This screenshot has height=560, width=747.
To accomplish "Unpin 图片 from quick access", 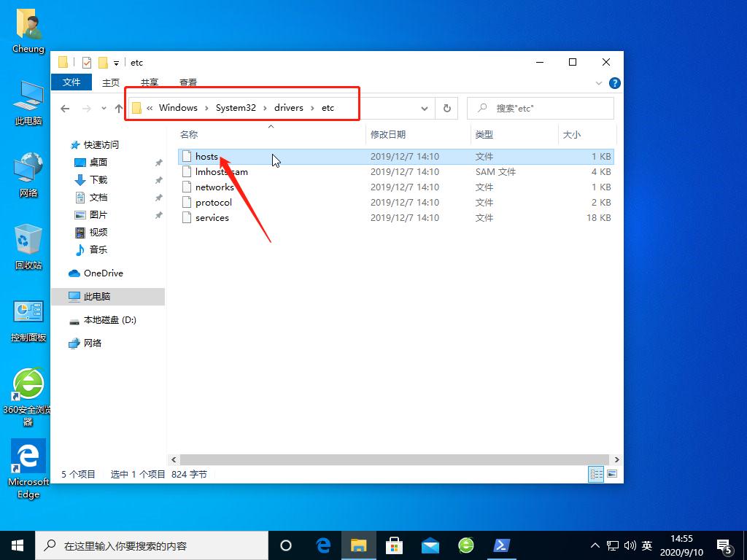I will pos(158,214).
